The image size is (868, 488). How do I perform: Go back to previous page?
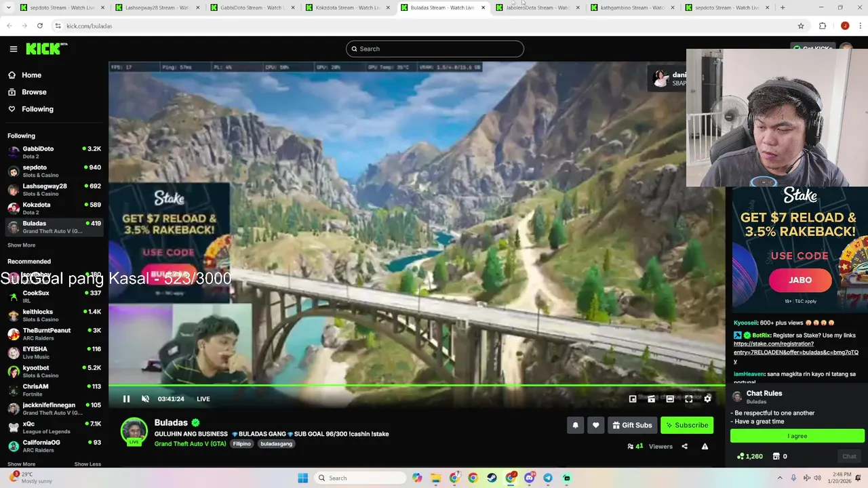(9, 26)
